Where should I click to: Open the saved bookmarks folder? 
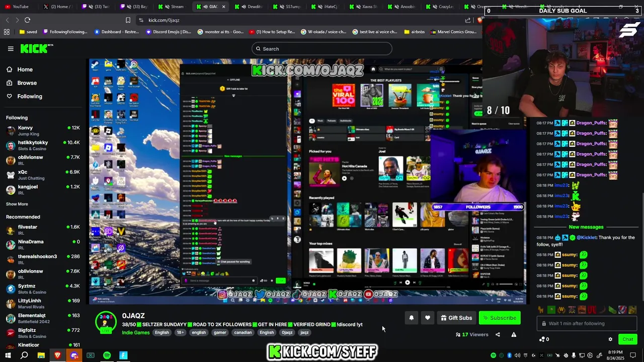pos(28,32)
